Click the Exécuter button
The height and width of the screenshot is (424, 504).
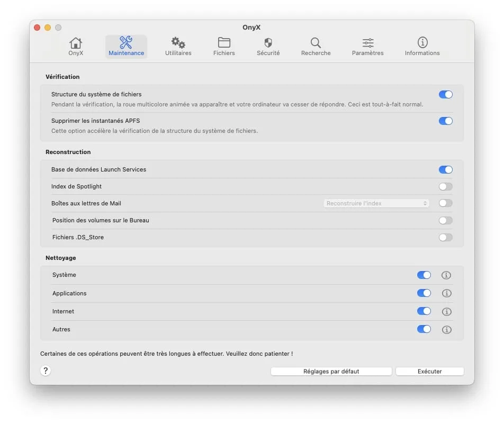point(429,371)
